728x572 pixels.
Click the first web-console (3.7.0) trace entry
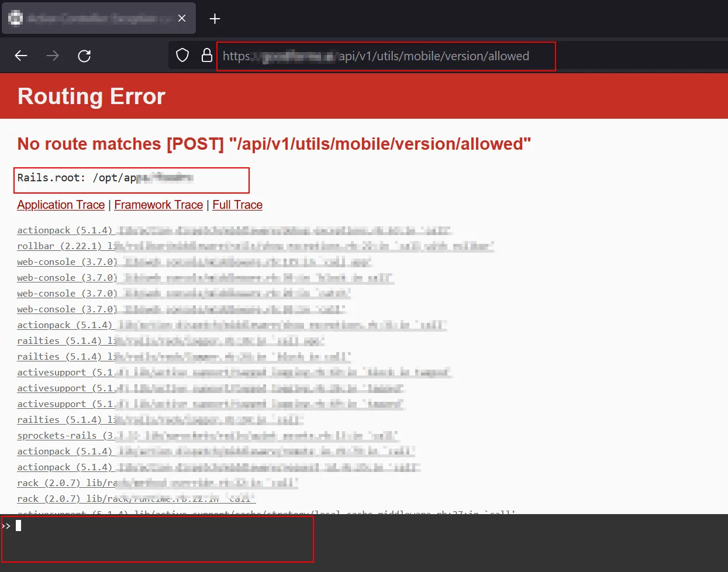coord(195,262)
